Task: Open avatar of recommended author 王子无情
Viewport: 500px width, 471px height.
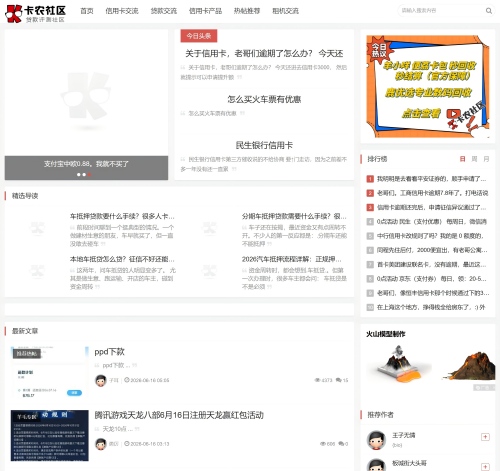Action: tap(376, 440)
